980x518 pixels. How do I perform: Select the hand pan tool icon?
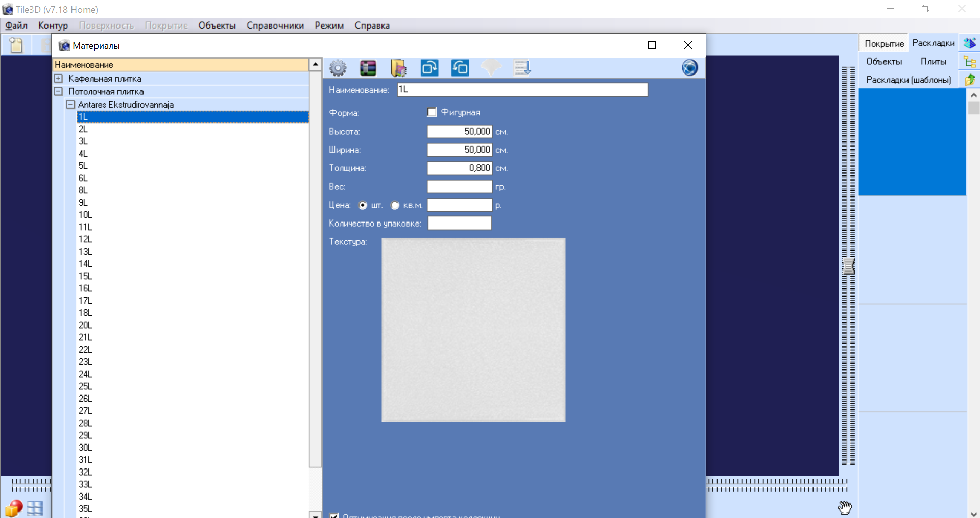845,507
